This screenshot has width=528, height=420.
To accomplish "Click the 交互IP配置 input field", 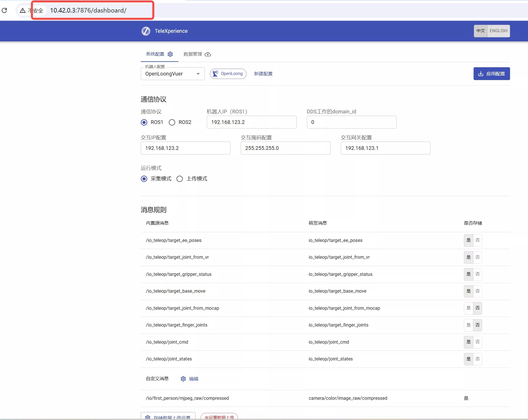I will point(185,148).
